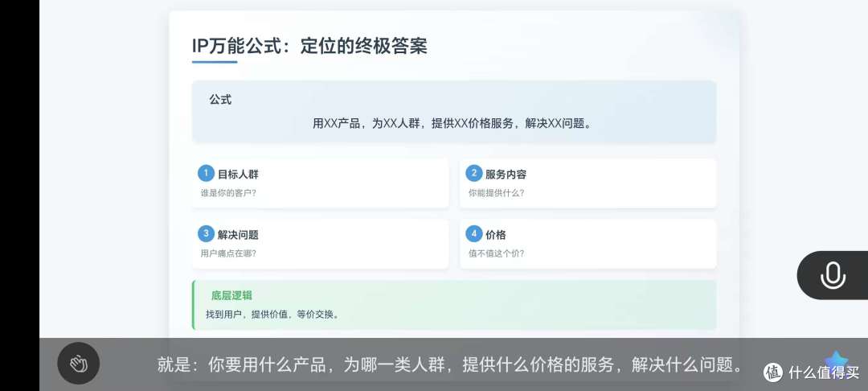868x391 pixels.
Task: Click the formula sentence 用XX产品，为XX人群
Action: [452, 123]
